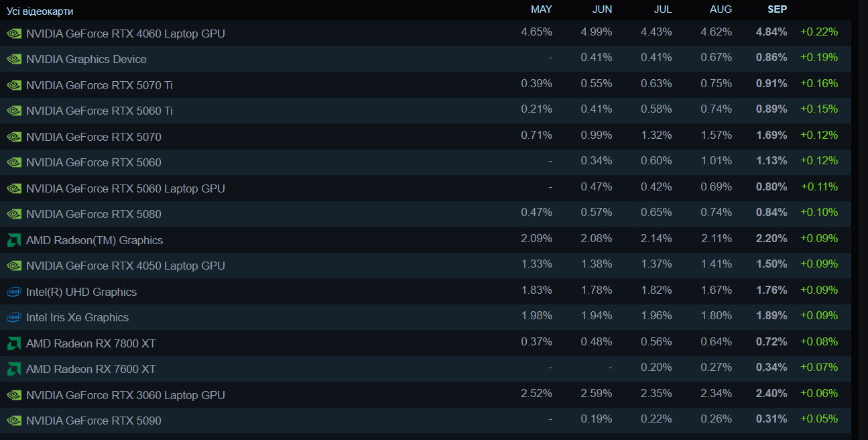Click NVIDIA icon beside GeForce RTX 5090
This screenshot has height=440, width=868.
(14, 421)
